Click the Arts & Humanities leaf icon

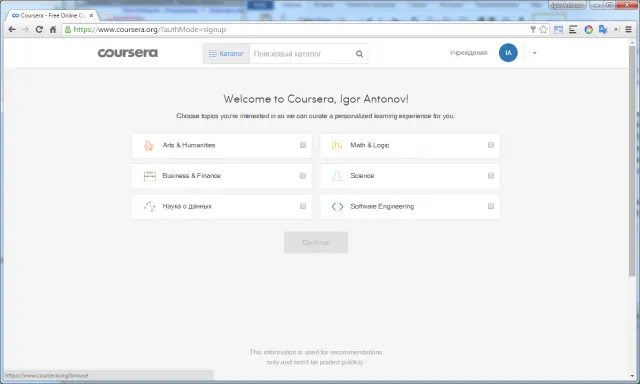click(x=149, y=145)
